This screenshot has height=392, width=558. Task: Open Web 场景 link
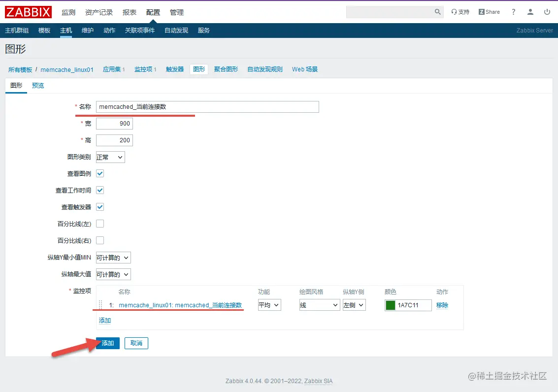[x=305, y=69]
